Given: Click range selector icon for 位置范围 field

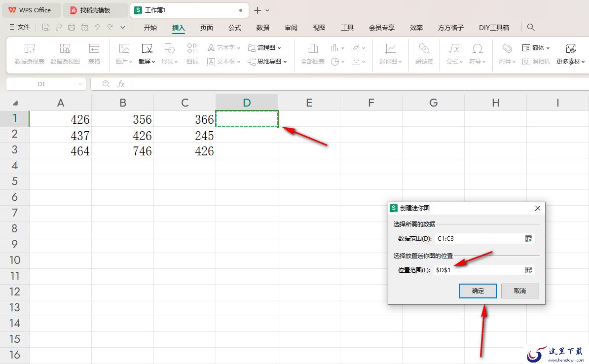Looking at the screenshot, I should point(528,270).
